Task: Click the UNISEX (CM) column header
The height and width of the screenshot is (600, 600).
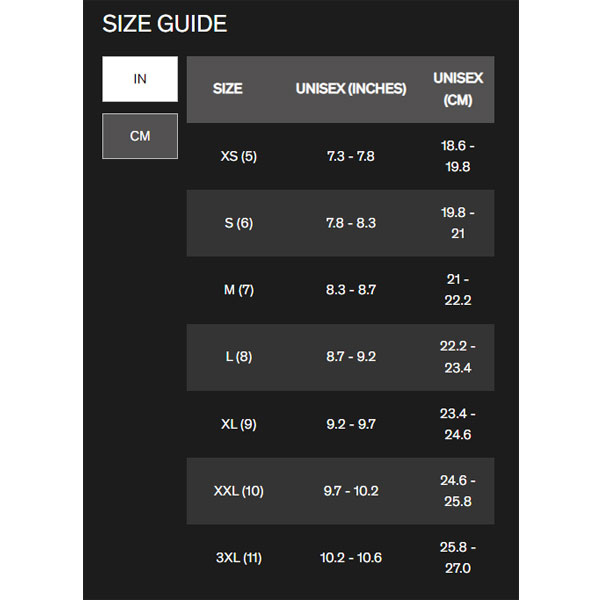Action: (x=458, y=89)
